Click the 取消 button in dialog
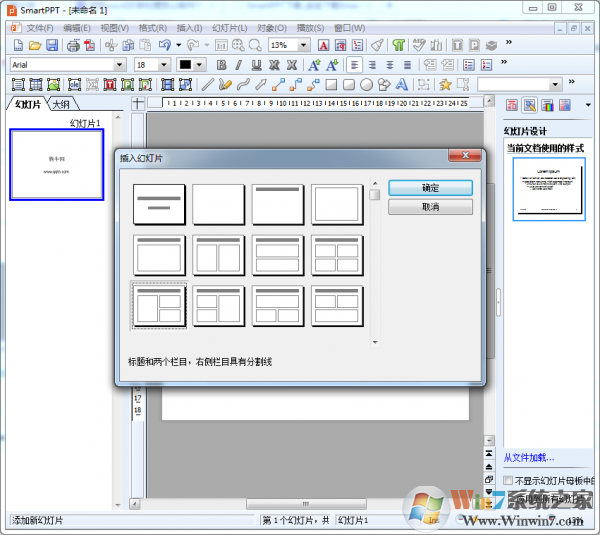Screen dimensions: 600x535 point(430,207)
